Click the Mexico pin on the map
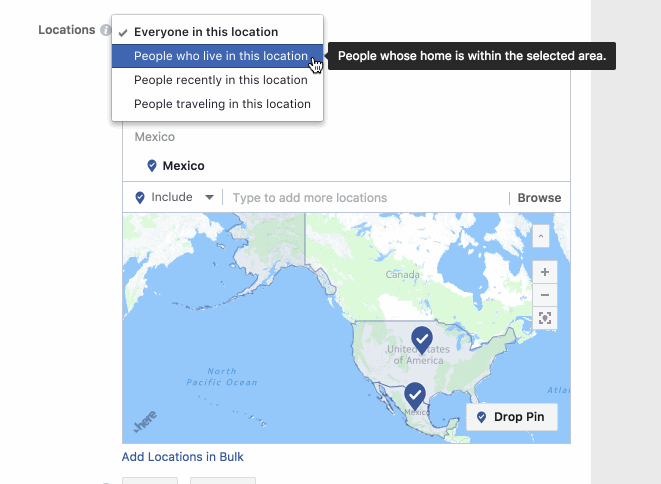 [x=414, y=395]
